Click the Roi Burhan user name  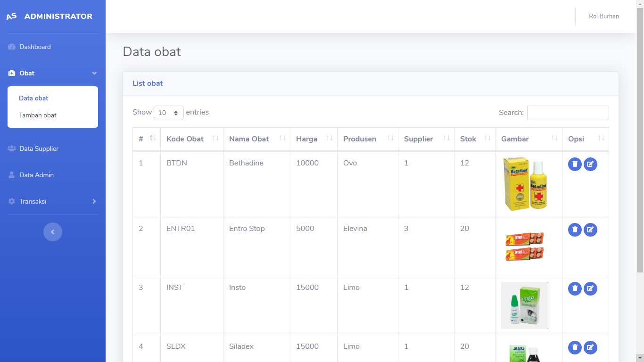603,16
